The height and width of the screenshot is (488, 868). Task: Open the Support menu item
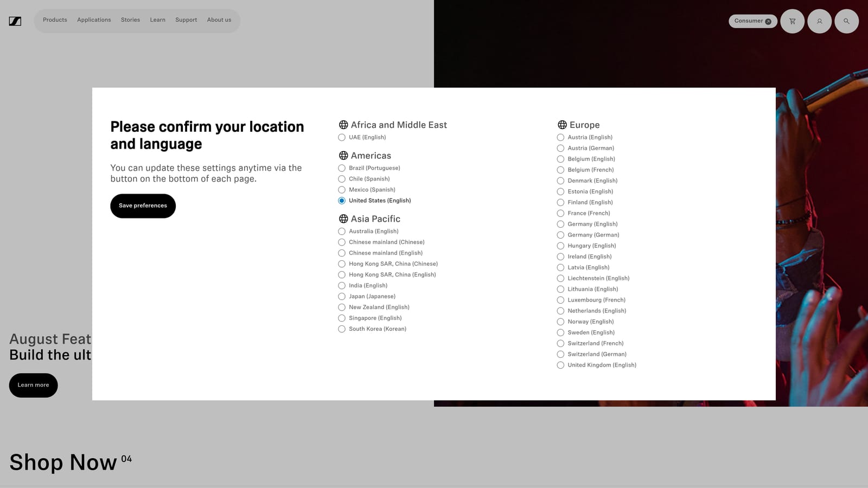coord(186,20)
